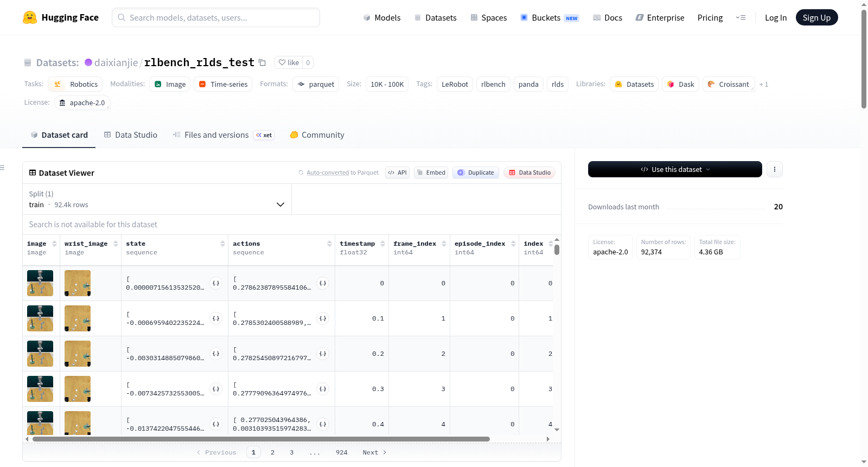Like the dataset
This screenshot has width=868, height=467.
[289, 62]
